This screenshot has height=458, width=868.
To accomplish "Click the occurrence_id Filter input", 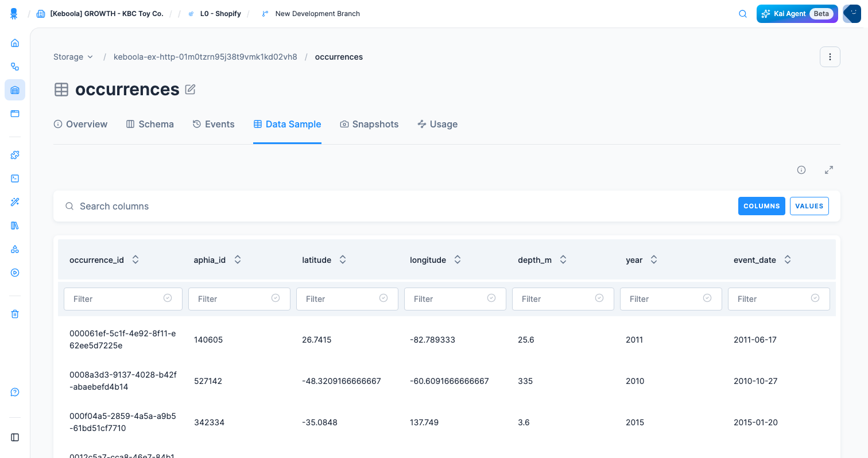I will pyautogui.click(x=123, y=299).
